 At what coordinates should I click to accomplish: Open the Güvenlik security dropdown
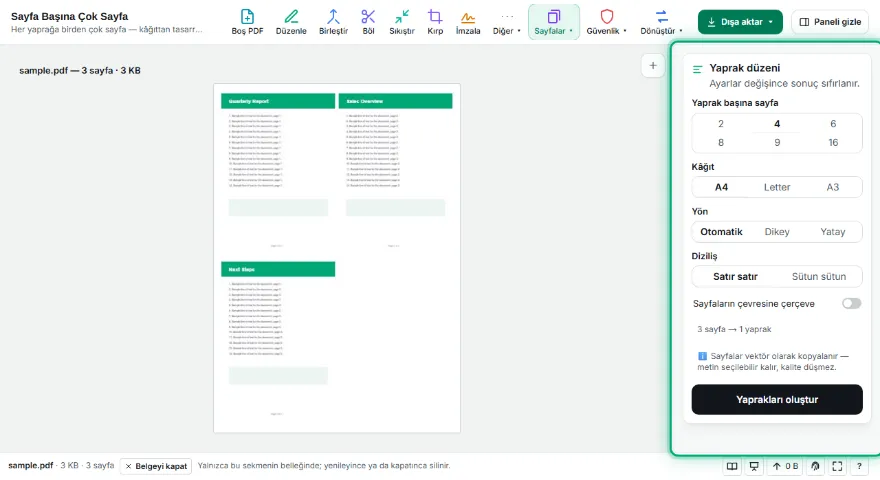[607, 22]
